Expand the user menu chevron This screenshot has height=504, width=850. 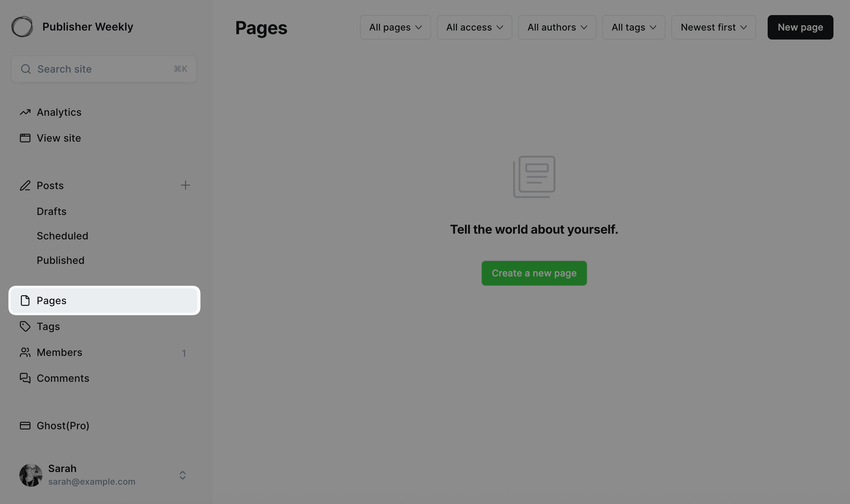183,475
